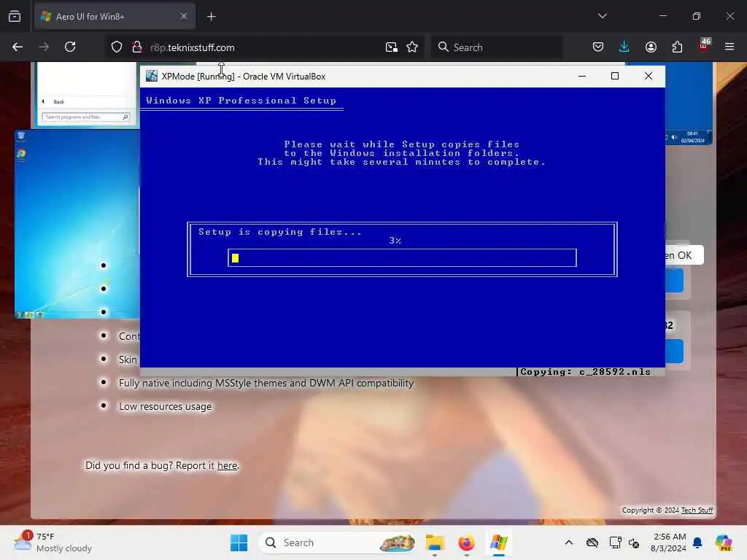Click the taskbar Search box
Viewport: 747px width, 560px height.
pyautogui.click(x=337, y=542)
